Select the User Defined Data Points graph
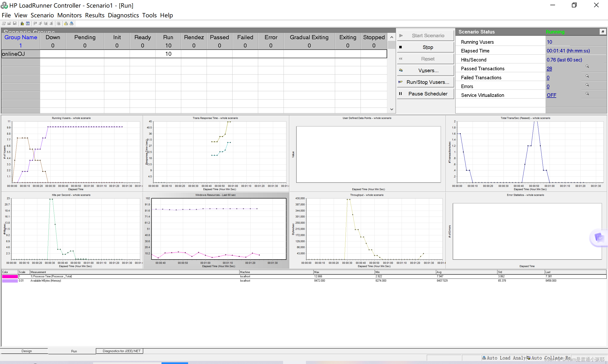This screenshot has height=364, width=608. coord(367,153)
